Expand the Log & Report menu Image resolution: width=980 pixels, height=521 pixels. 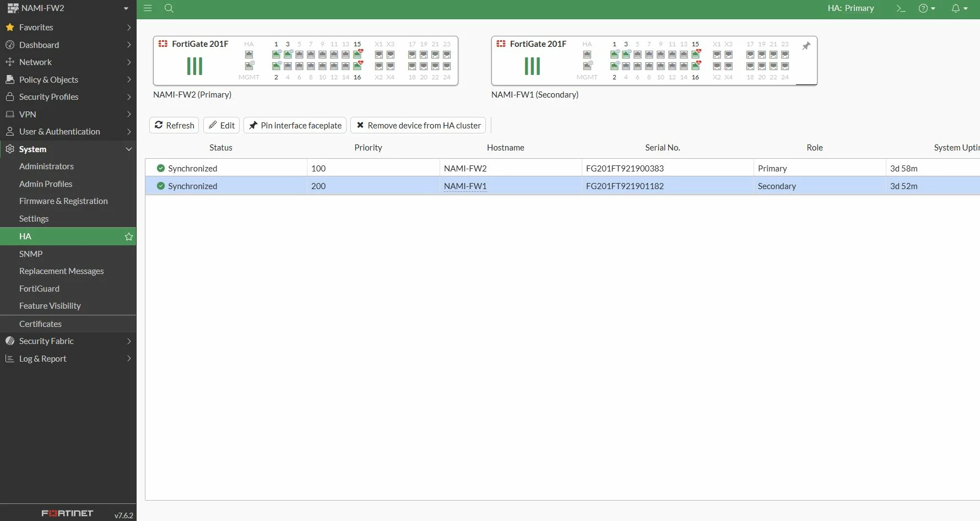[68, 359]
